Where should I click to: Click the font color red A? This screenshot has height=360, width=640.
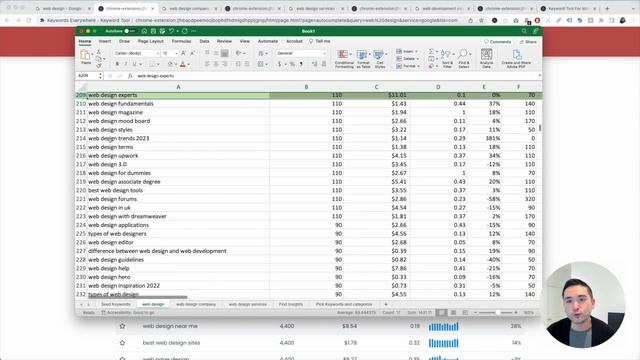182,64
